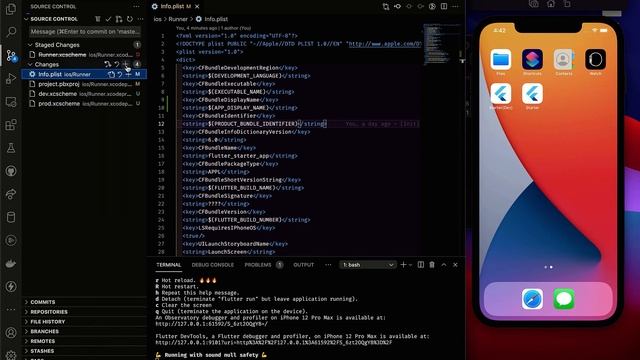The image size is (640, 360).
Task: Create a new terminal with plus icon
Action: tap(403, 265)
